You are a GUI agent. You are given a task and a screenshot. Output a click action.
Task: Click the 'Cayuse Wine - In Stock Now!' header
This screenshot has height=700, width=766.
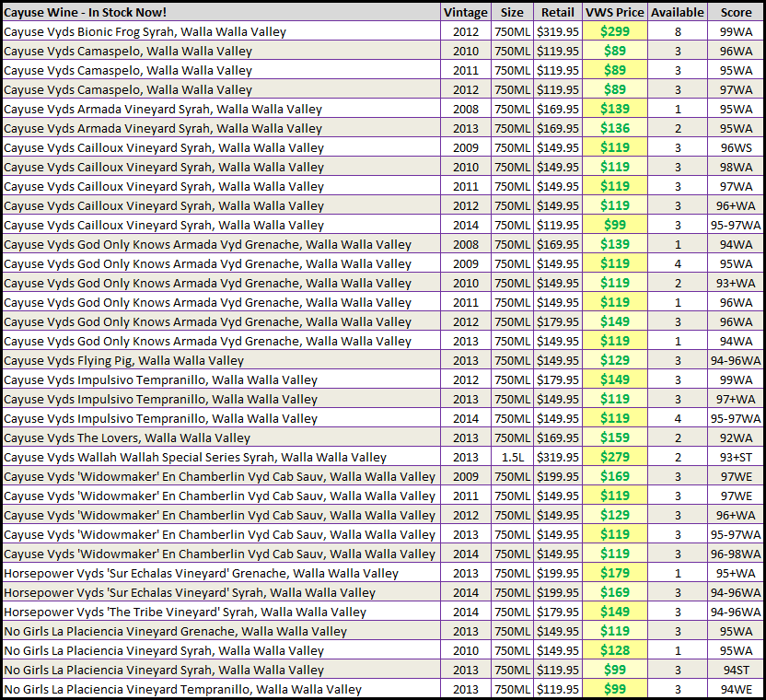(x=85, y=12)
